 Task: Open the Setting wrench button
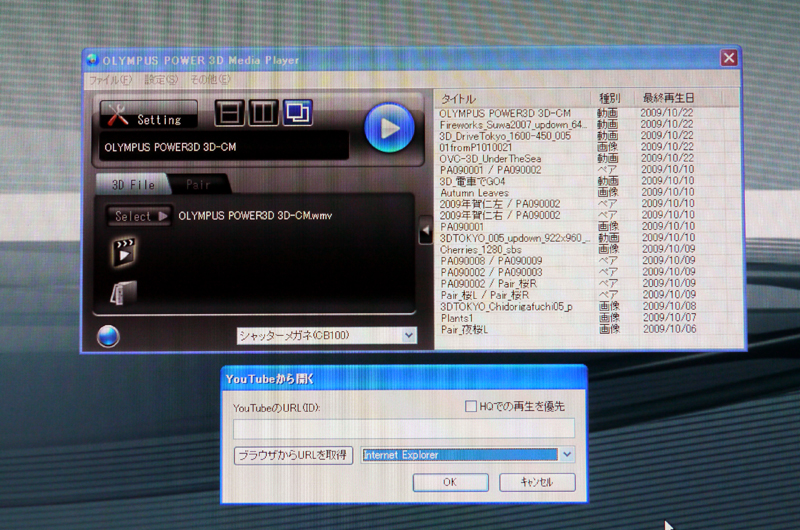(148, 114)
